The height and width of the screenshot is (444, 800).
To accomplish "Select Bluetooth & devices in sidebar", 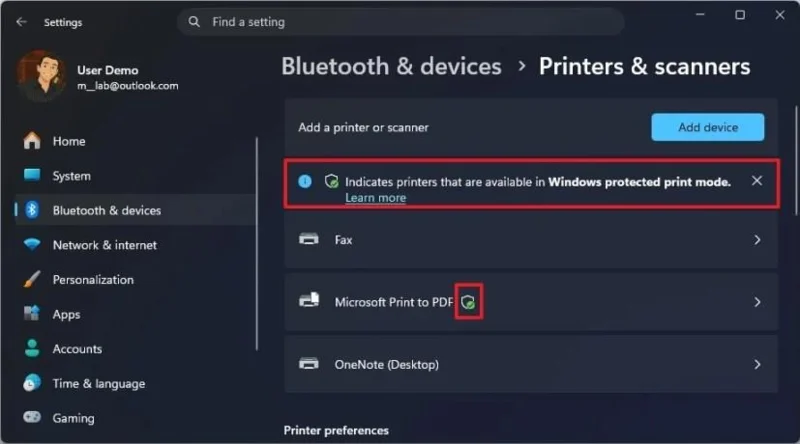I will (135, 210).
